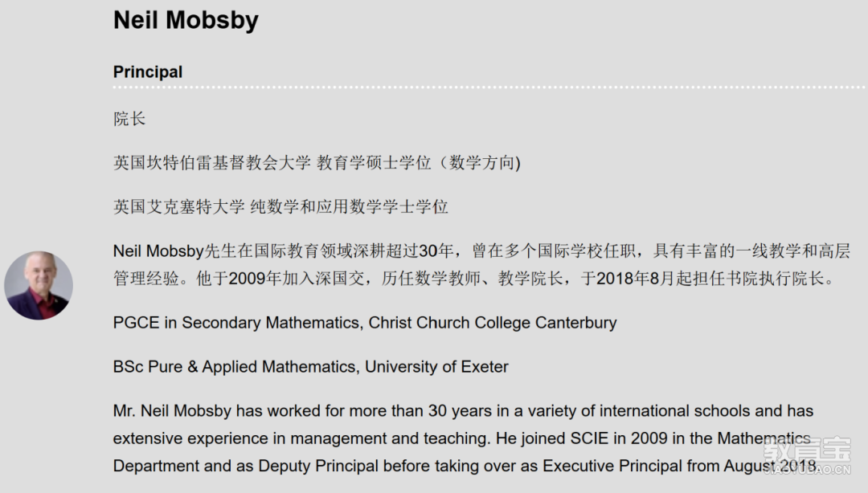Click the Neil Mobsby name heading
Image resolution: width=868 pixels, height=493 pixels.
pyautogui.click(x=186, y=20)
